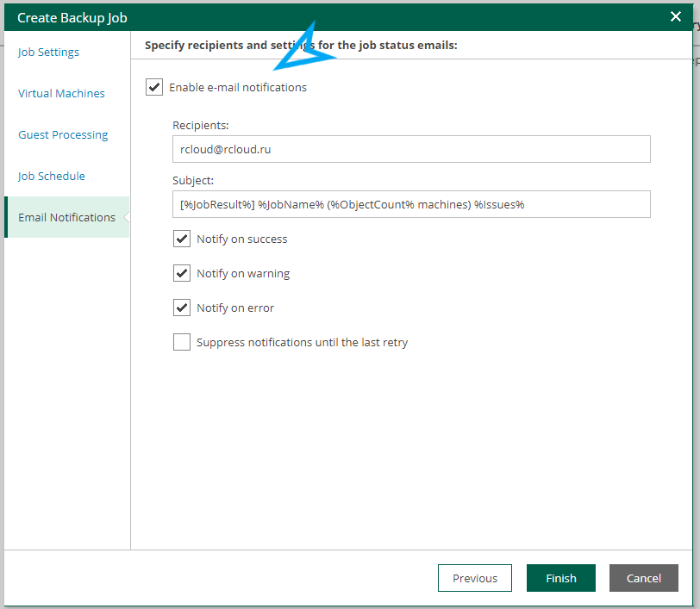Click the 'Recipients:' label
Image resolution: width=700 pixels, height=609 pixels.
click(x=201, y=126)
